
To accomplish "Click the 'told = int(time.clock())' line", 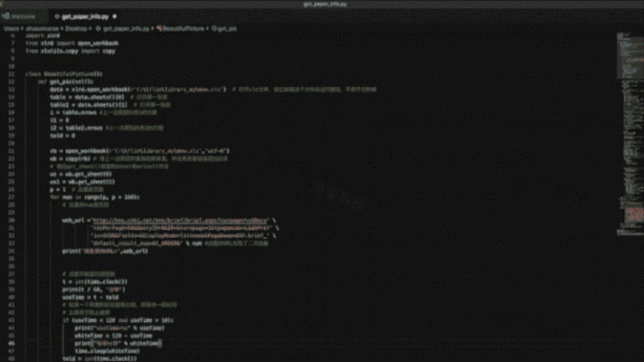I will coord(99,358).
